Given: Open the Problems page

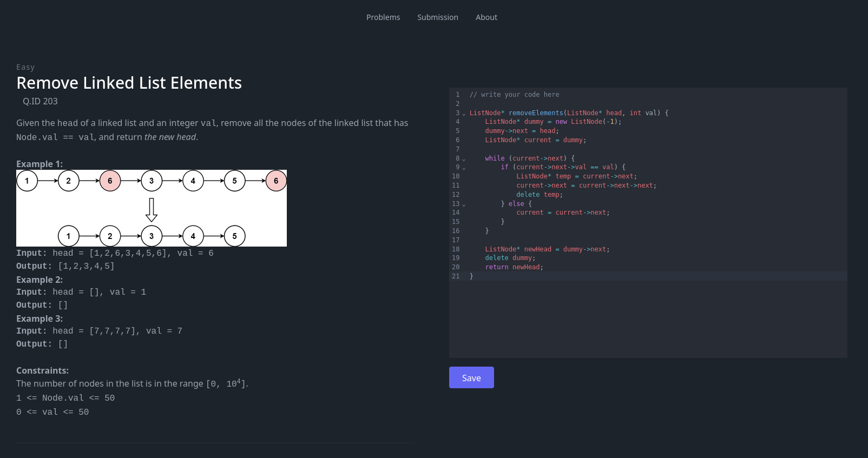Looking at the screenshot, I should pos(383,17).
